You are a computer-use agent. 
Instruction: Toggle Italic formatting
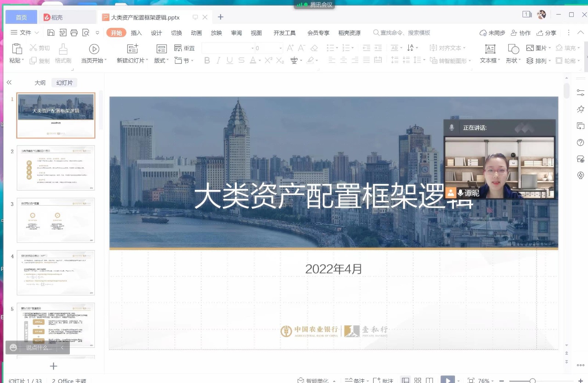click(218, 60)
